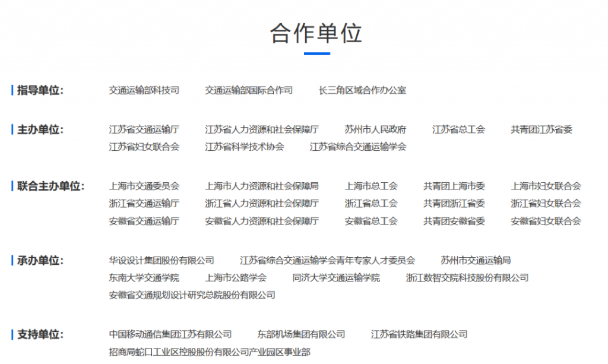Click 浙江省交通运输厅
Image resolution: width=608 pixels, height=364 pixels.
pos(144,204)
